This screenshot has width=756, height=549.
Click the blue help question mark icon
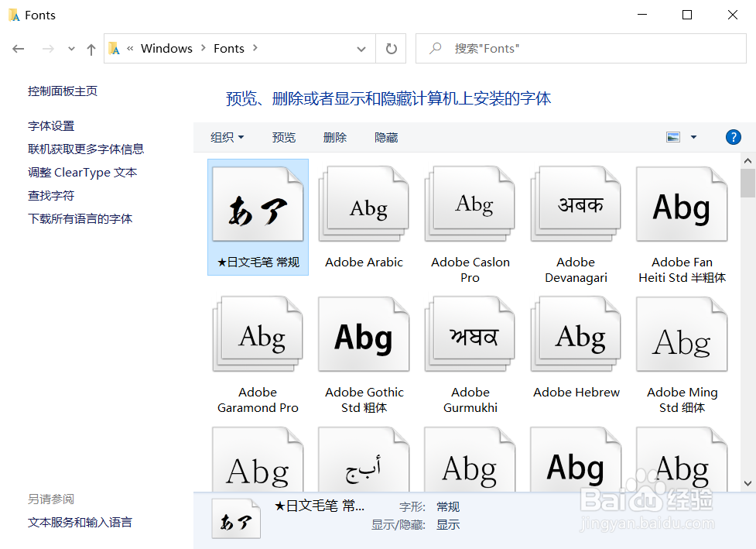coord(734,138)
